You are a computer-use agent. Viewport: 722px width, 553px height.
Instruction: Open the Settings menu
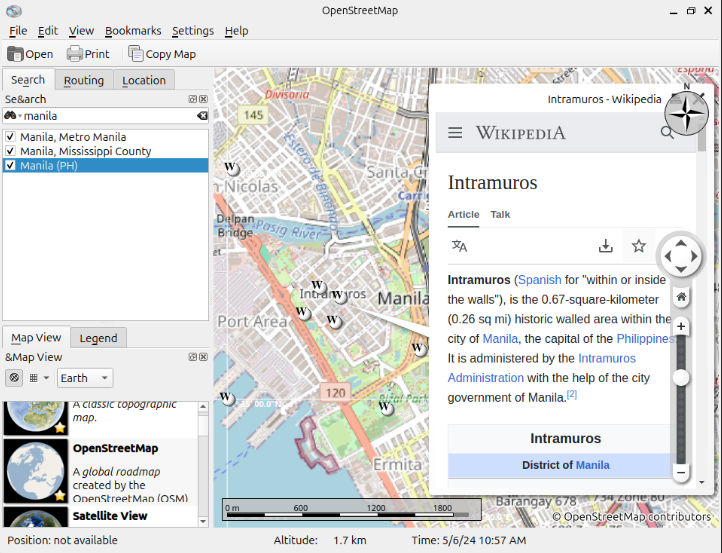(192, 31)
